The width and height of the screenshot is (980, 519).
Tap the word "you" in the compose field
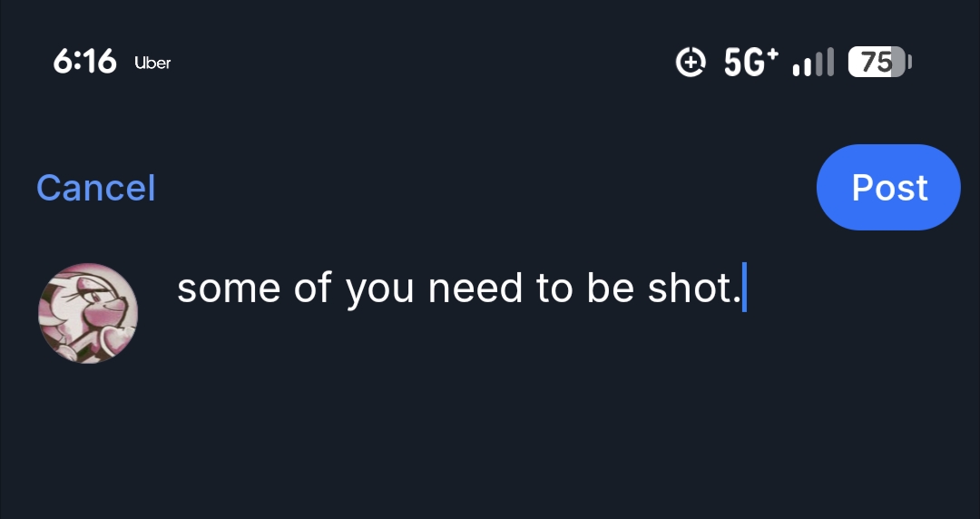379,290
